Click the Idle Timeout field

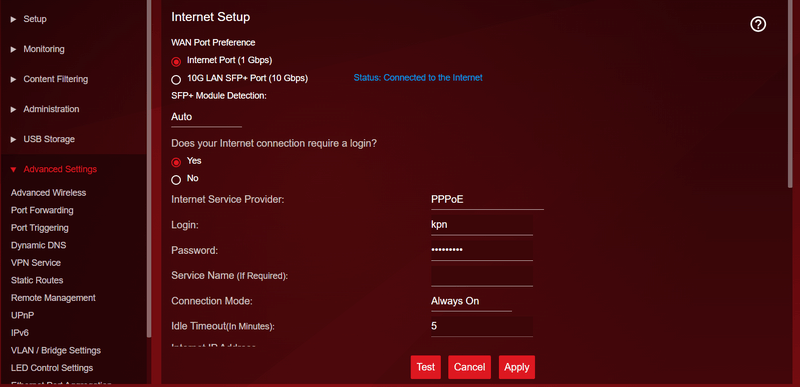pos(482,326)
